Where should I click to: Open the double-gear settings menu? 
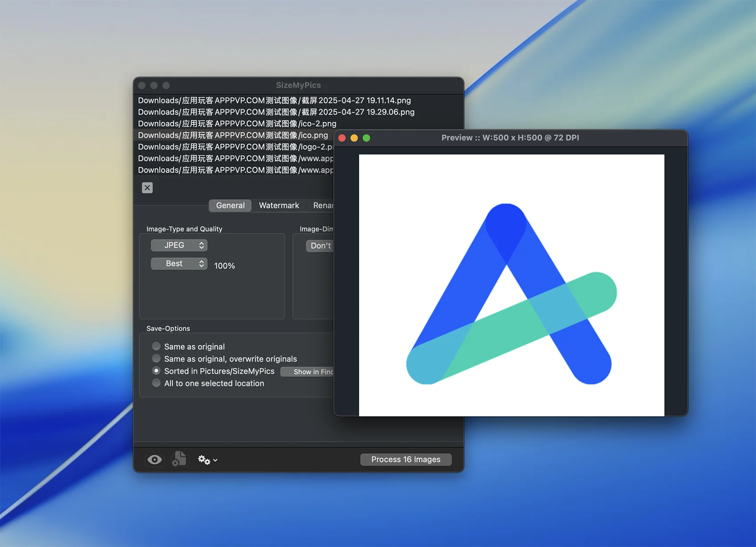[x=207, y=460]
